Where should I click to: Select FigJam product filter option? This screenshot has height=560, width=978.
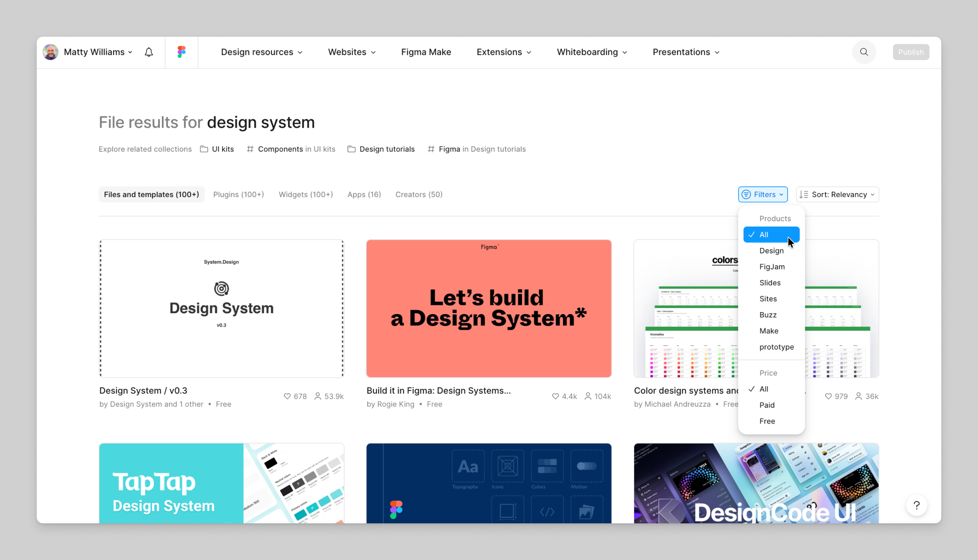772,267
